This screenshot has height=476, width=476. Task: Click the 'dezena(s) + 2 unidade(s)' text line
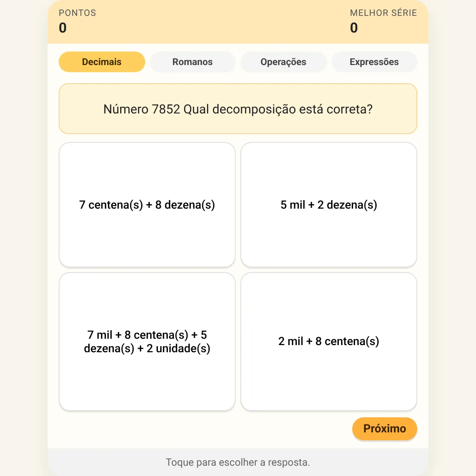147,348
